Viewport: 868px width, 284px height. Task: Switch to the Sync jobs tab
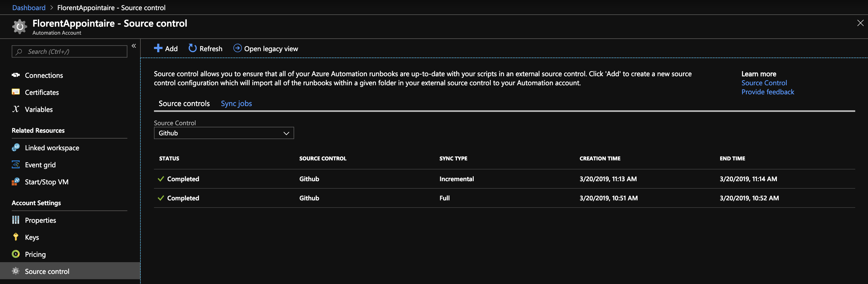tap(236, 103)
